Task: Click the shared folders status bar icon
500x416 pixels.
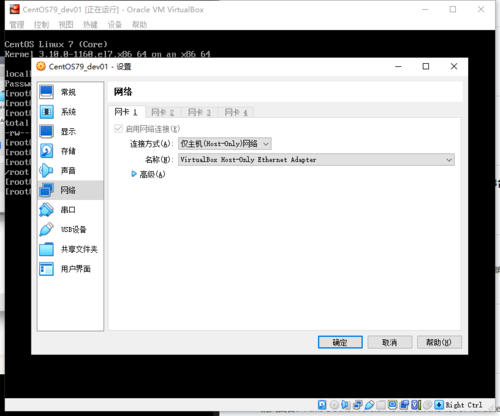Action: [381, 405]
